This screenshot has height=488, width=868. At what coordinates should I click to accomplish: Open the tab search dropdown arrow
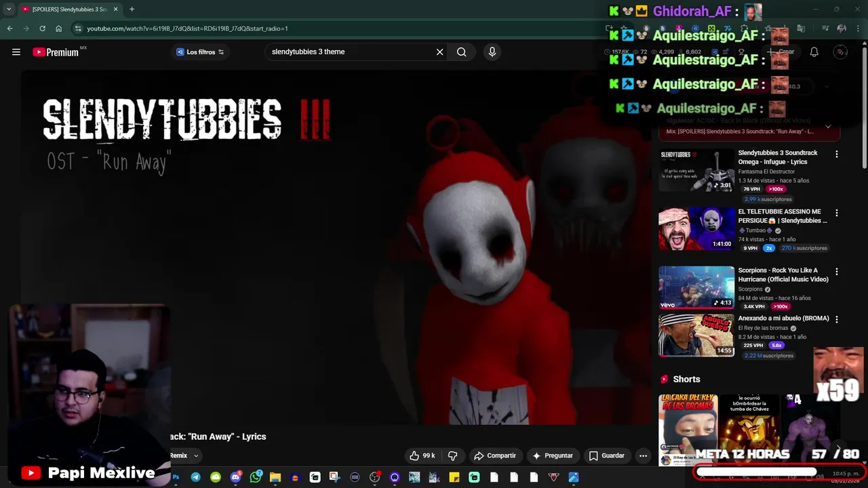click(9, 9)
